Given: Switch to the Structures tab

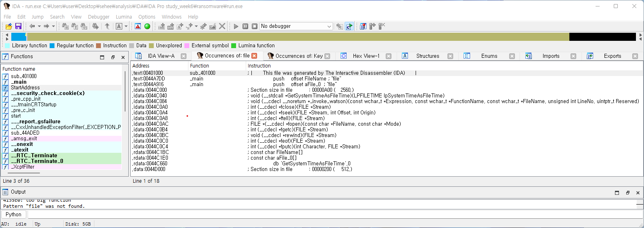Looking at the screenshot, I should pyautogui.click(x=428, y=56).
